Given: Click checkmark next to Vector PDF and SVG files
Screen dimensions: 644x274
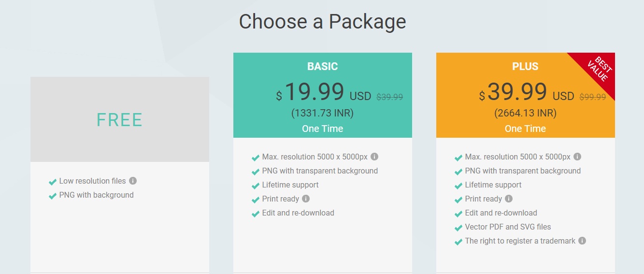Looking at the screenshot, I should click(x=458, y=227).
